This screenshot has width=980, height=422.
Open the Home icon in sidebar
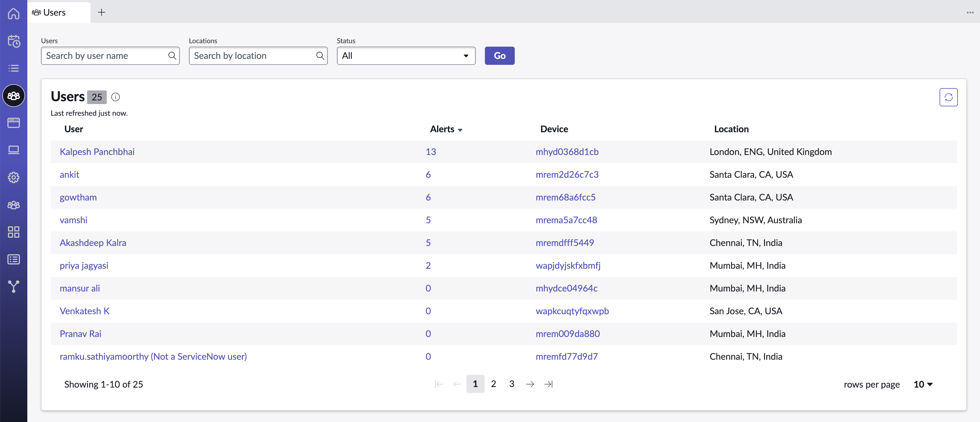(x=14, y=13)
